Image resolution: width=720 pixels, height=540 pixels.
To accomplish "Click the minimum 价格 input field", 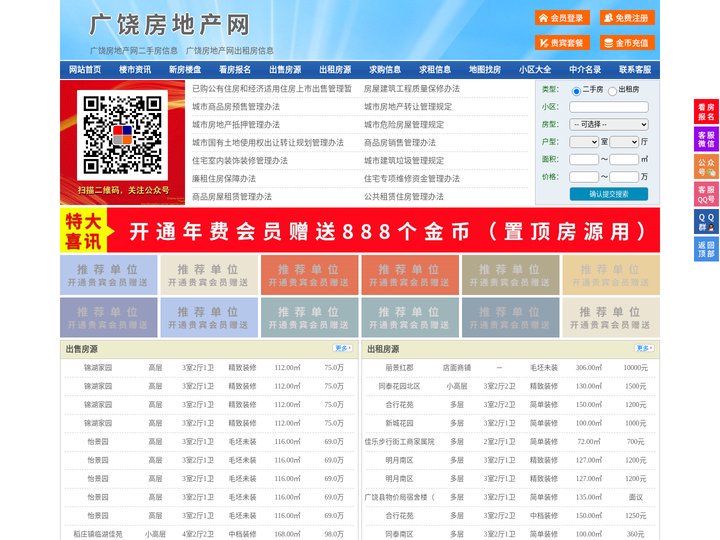I will tap(584, 177).
